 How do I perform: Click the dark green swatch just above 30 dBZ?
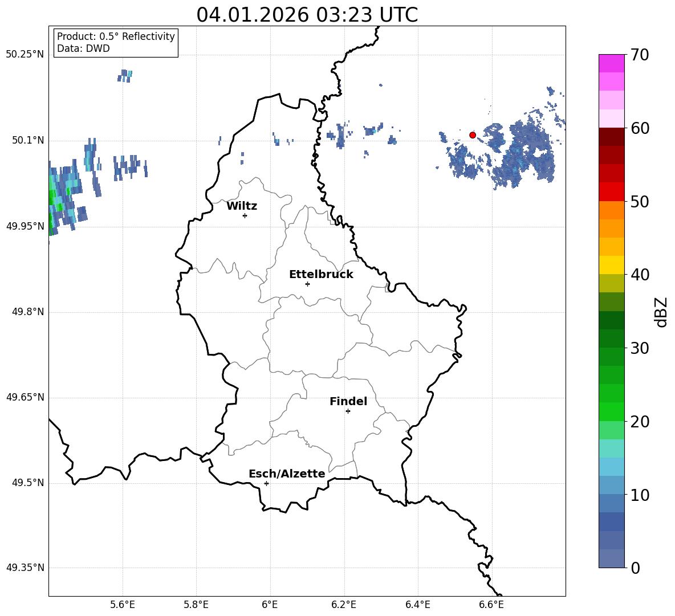(611, 338)
